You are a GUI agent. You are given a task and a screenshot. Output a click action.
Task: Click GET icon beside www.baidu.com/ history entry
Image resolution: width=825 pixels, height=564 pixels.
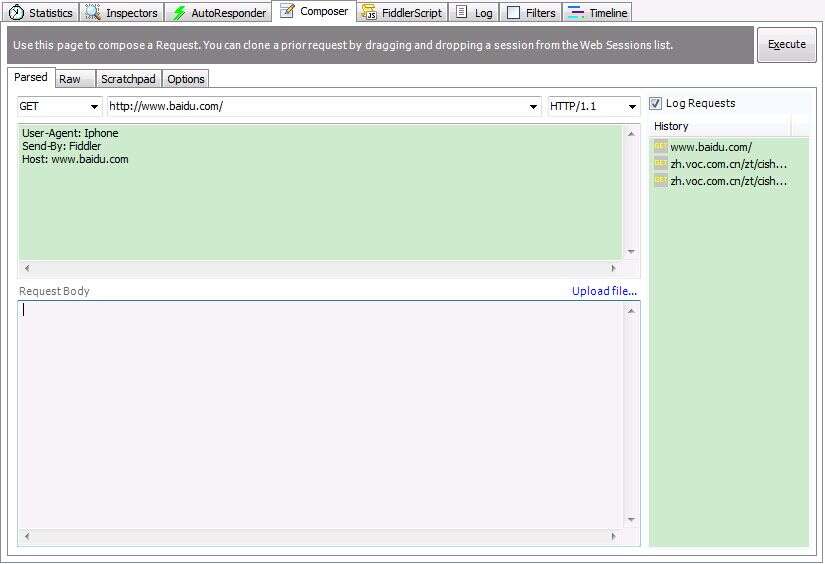[x=660, y=146]
